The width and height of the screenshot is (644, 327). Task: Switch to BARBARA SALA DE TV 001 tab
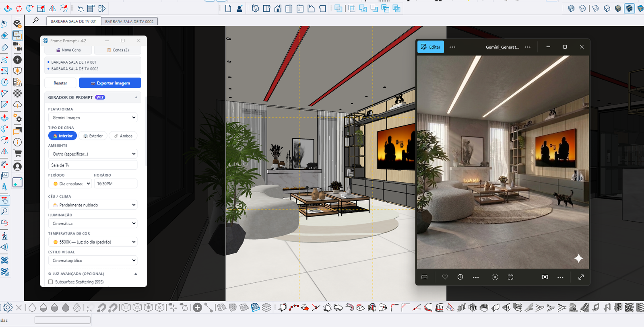coord(74,21)
